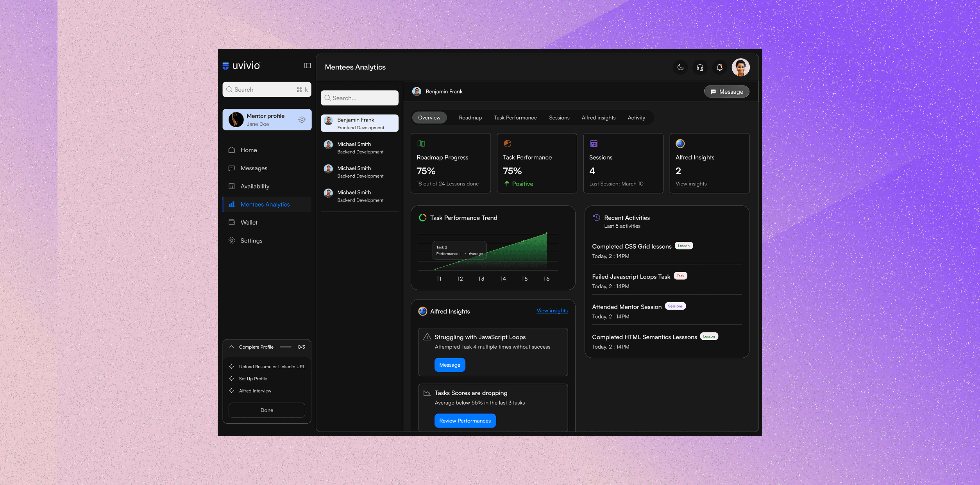Click Lesson tag on HTML Semantics activity
980x485 pixels.
coord(709,336)
